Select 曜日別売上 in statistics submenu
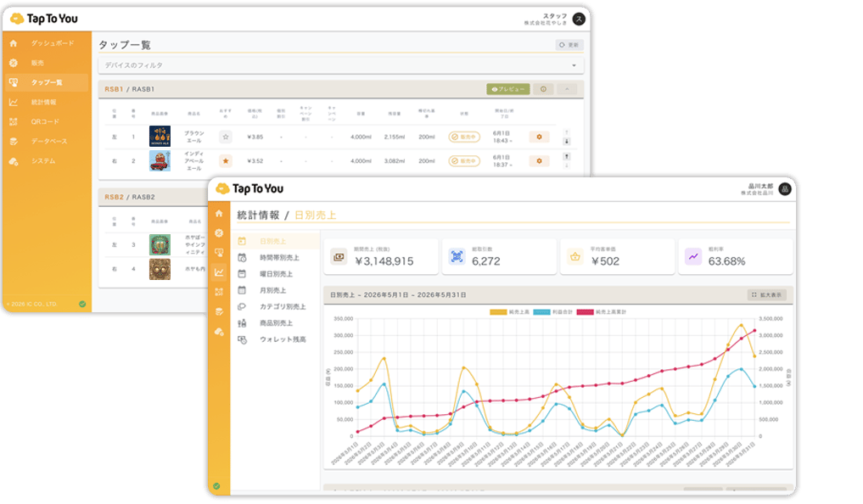This screenshot has width=863, height=504. (276, 274)
